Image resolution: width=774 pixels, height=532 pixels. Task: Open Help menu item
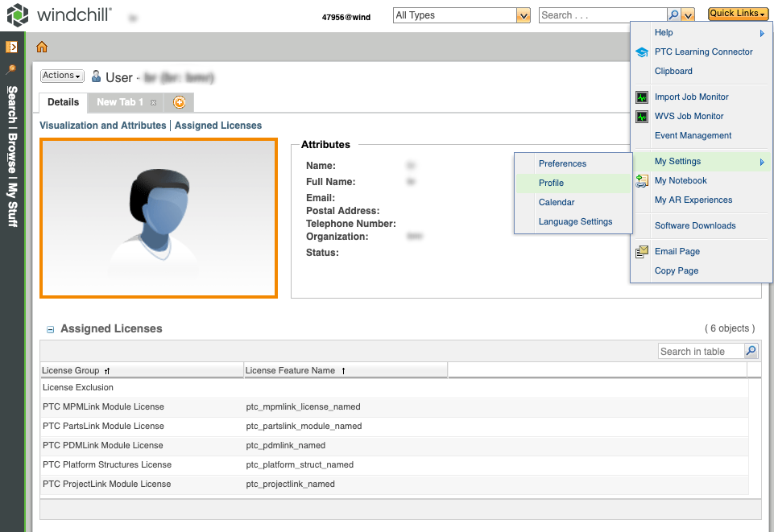click(x=664, y=32)
